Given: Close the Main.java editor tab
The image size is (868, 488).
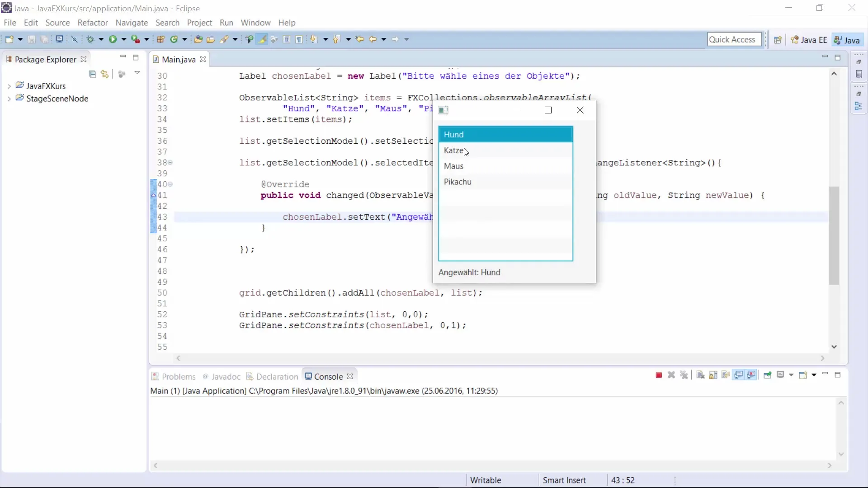Looking at the screenshot, I should (x=203, y=59).
